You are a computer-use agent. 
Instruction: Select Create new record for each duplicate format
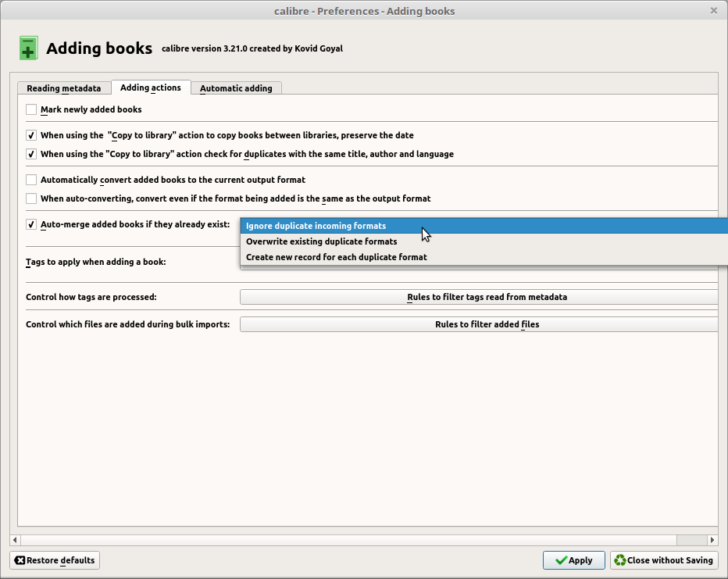tap(484, 257)
